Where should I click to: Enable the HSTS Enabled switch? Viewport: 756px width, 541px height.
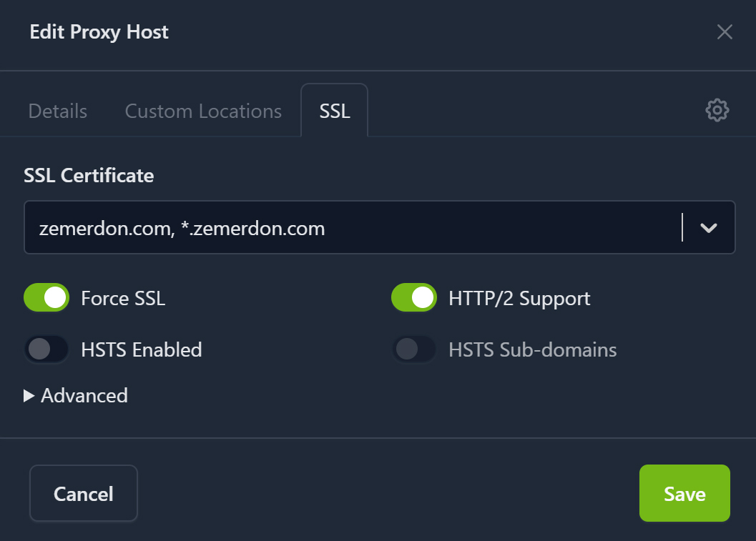click(x=46, y=349)
